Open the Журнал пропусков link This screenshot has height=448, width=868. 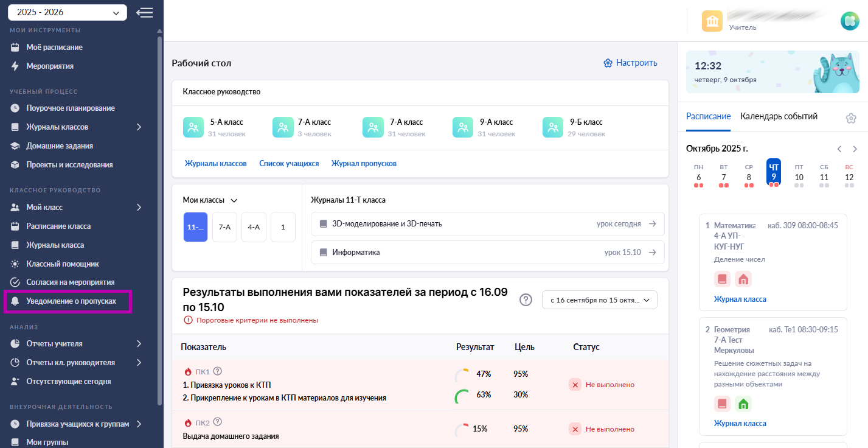coord(364,163)
